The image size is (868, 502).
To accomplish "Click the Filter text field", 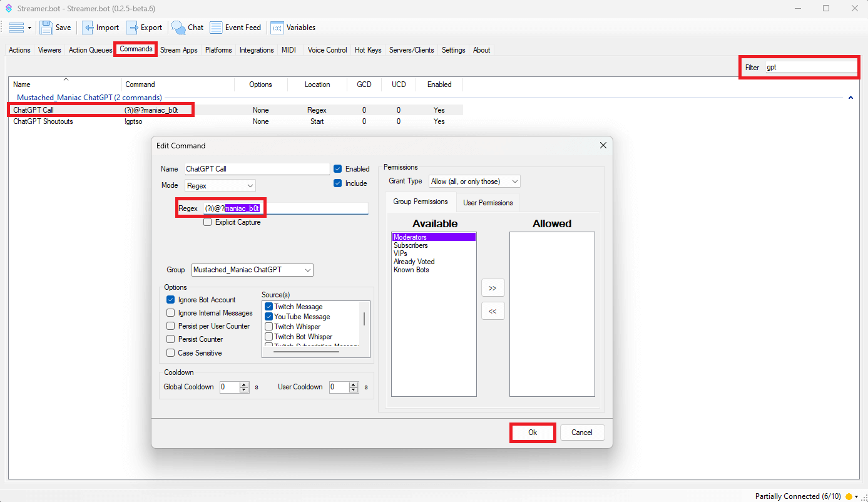I will point(811,68).
